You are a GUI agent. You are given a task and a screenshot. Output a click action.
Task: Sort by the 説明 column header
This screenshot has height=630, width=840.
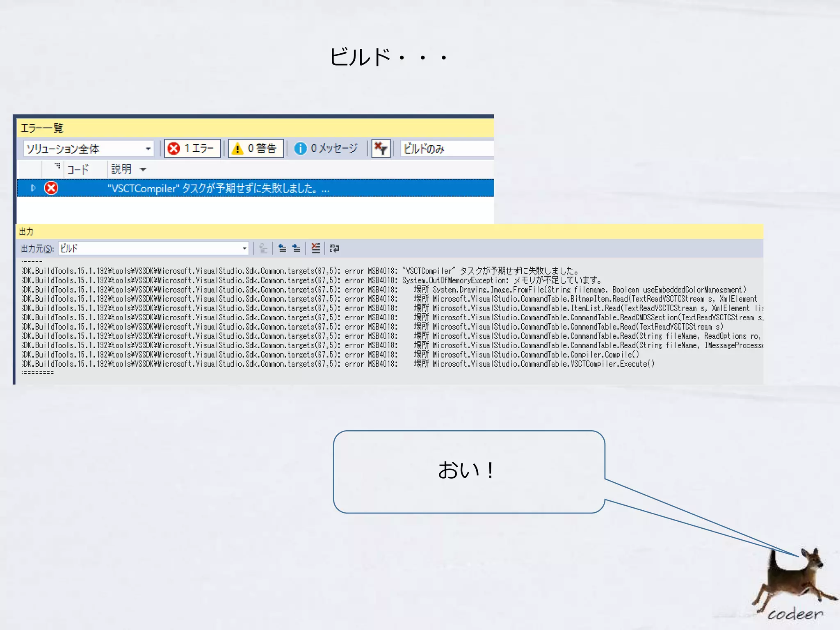point(121,169)
